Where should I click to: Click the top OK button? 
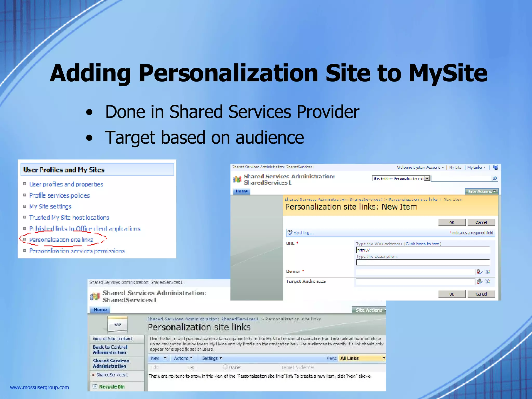[x=452, y=222]
